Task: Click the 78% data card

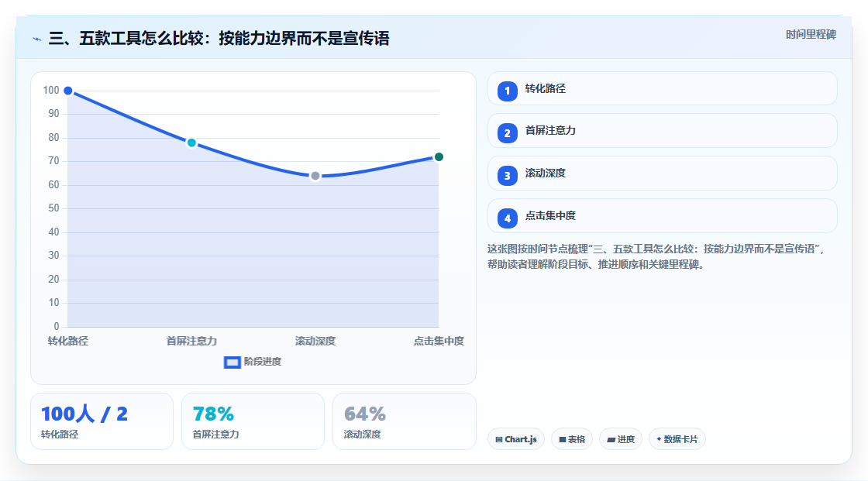Action: pyautogui.click(x=253, y=421)
